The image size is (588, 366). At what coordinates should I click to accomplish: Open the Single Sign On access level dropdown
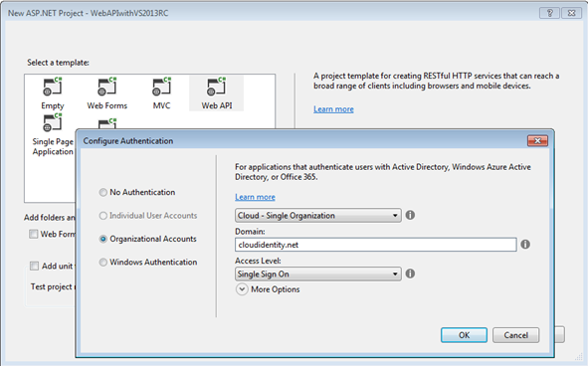[318, 274]
